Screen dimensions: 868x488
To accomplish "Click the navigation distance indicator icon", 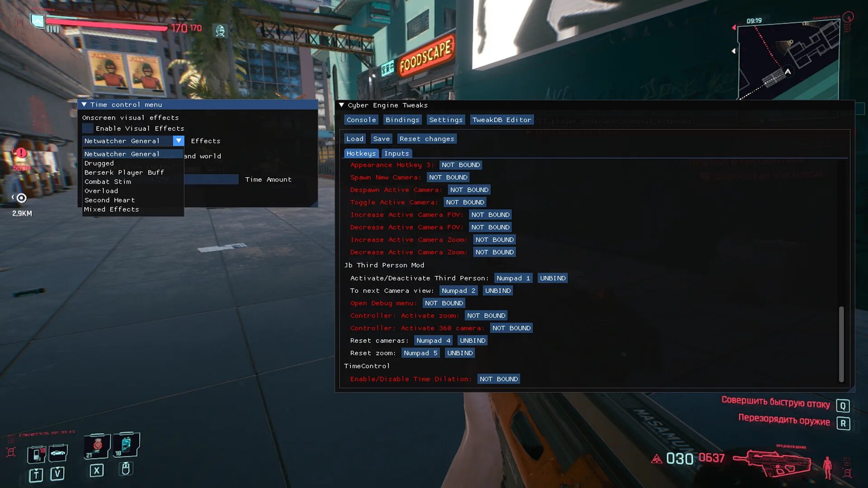I will [x=21, y=197].
